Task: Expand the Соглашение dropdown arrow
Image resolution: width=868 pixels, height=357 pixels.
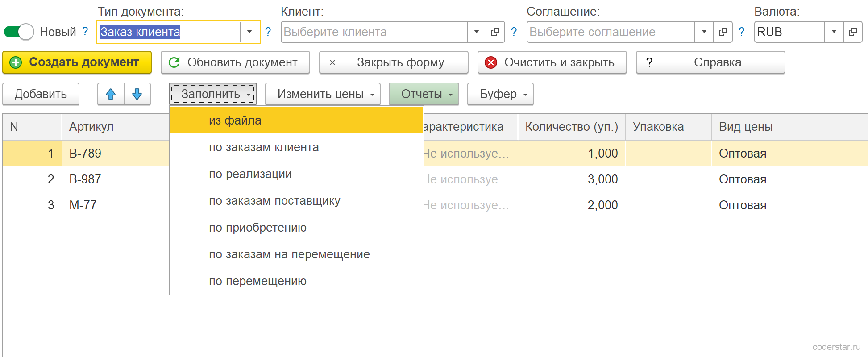Action: pyautogui.click(x=704, y=32)
